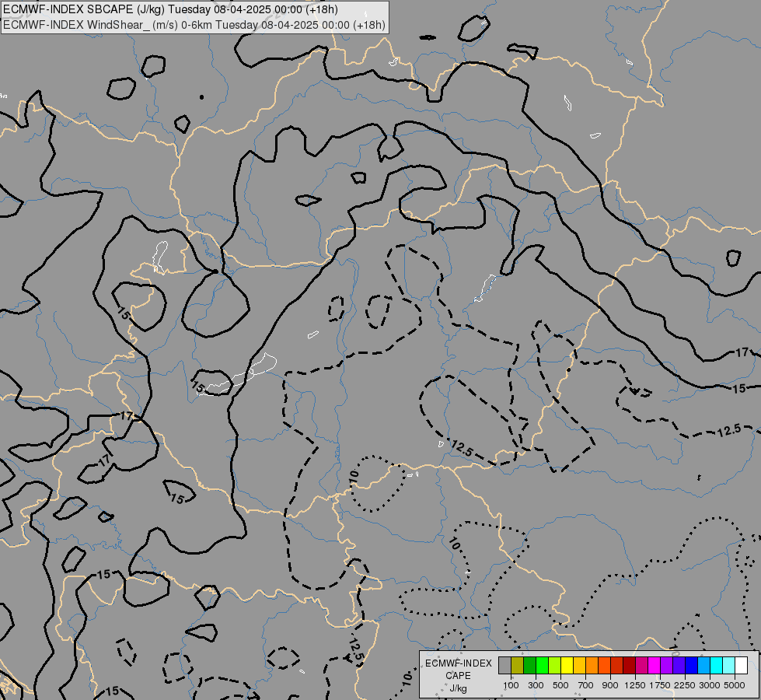
Task: Select the orange swatch above 700 tick
Action: pos(592,666)
